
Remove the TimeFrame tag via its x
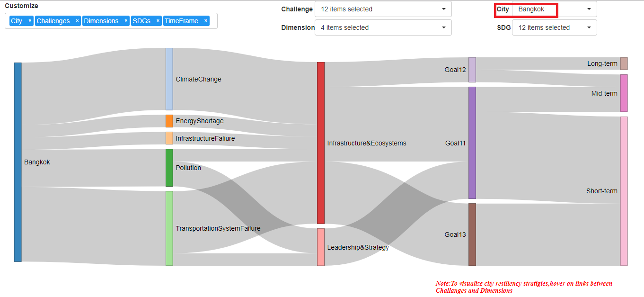click(x=206, y=21)
